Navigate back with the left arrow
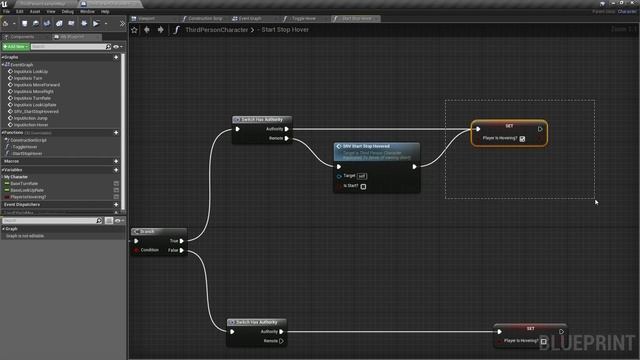 point(147,30)
